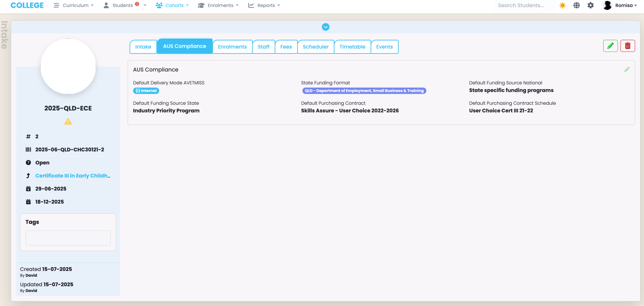Switch to the Timetable tab
Screen dimensions: 644x306
click(x=352, y=47)
